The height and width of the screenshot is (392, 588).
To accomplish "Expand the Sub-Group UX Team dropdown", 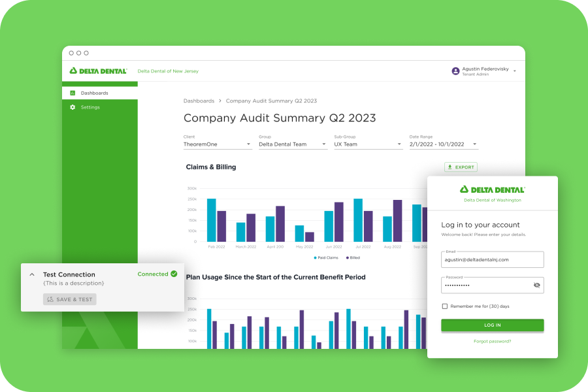I will [x=368, y=144].
